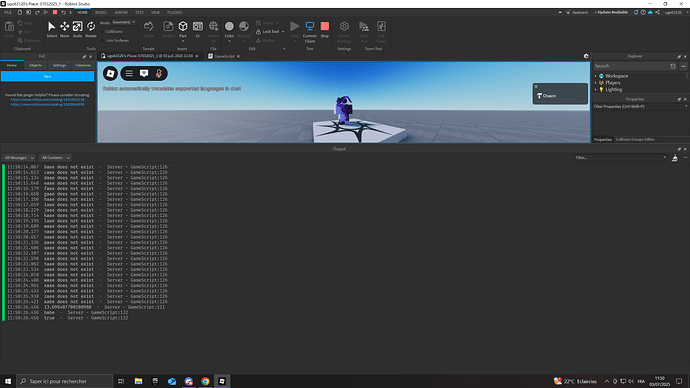Open the All Contexts filter dropdown
The image size is (690, 388).
[55, 157]
